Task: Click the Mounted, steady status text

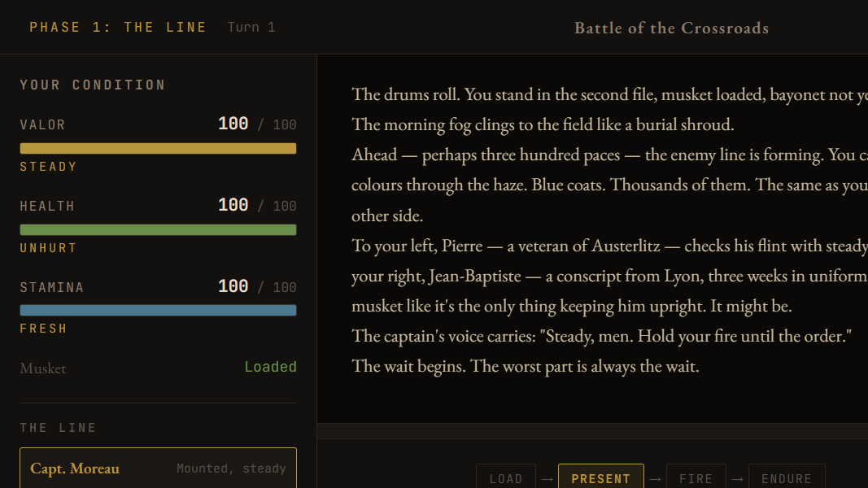Action: pyautogui.click(x=231, y=468)
